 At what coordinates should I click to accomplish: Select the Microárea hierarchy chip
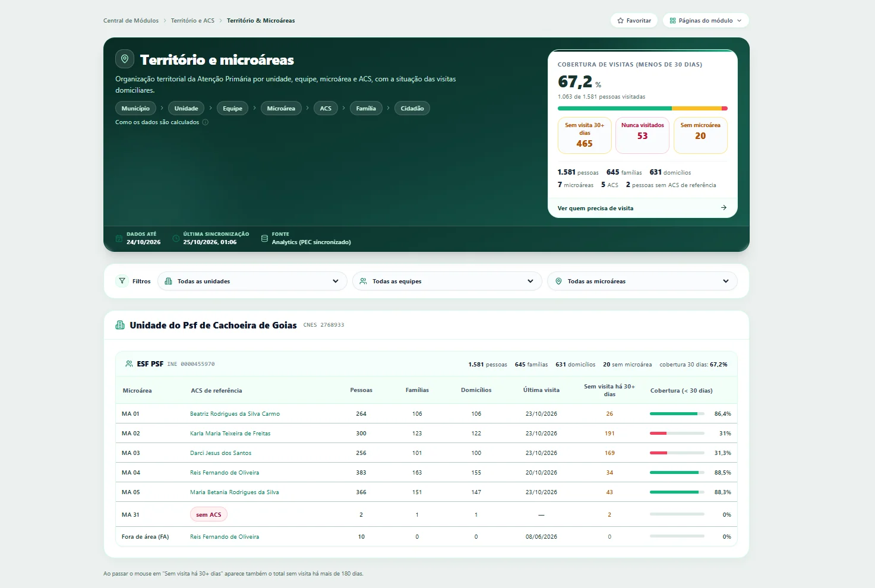[x=281, y=108]
